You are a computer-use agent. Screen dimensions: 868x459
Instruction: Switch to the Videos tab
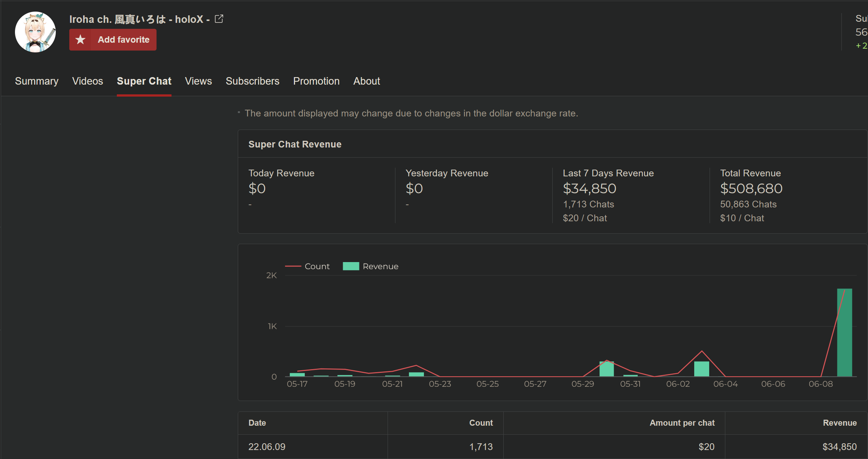coord(88,81)
